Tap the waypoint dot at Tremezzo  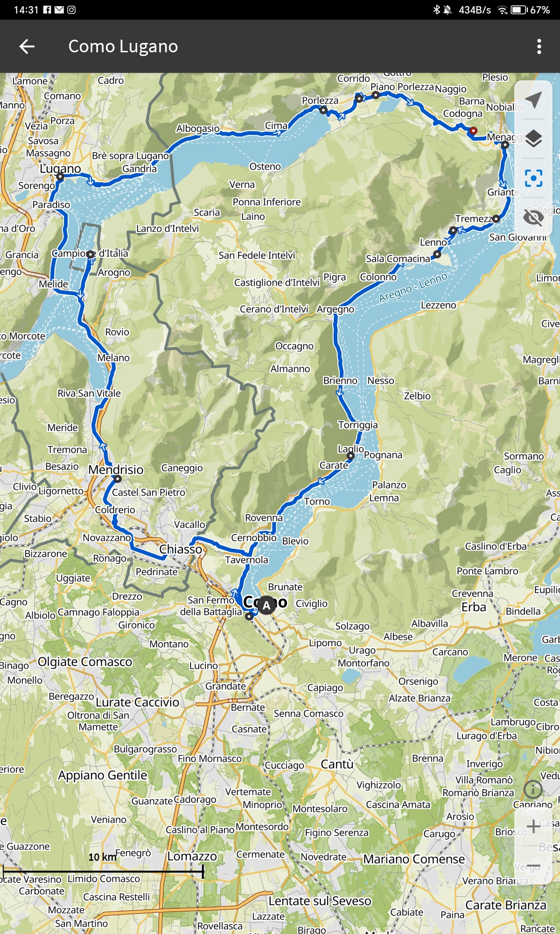coord(496,219)
